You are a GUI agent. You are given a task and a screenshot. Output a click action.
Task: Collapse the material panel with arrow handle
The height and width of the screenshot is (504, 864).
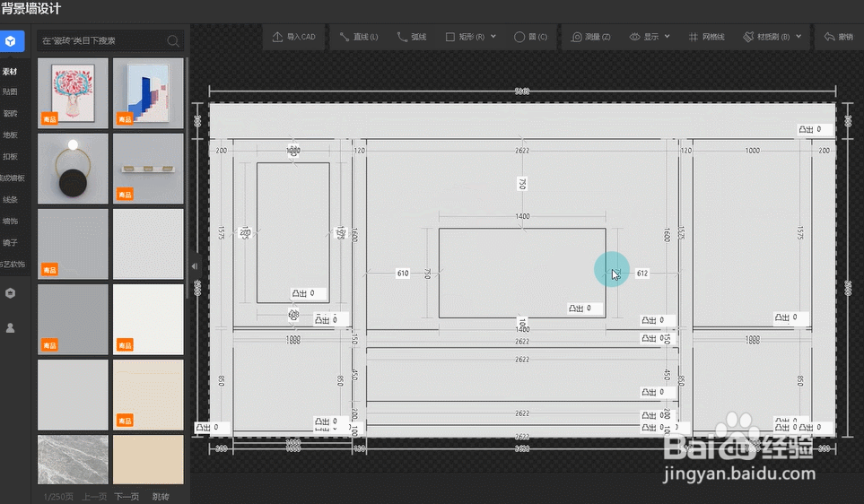coord(194,266)
